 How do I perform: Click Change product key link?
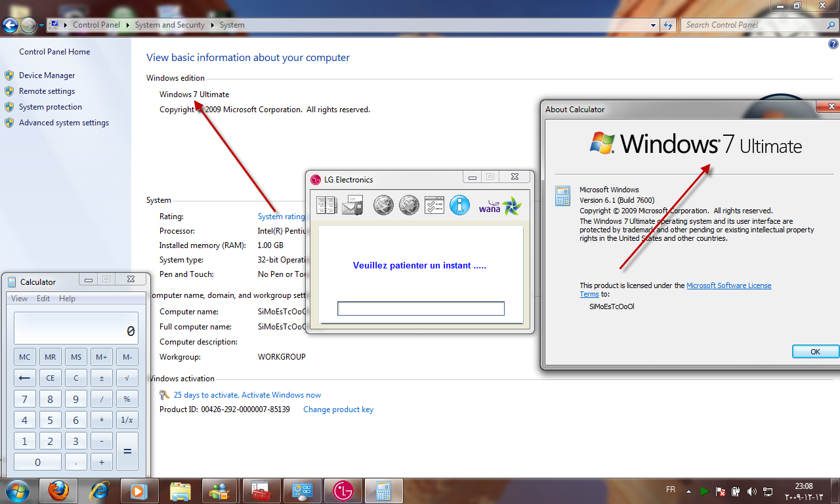tap(338, 409)
